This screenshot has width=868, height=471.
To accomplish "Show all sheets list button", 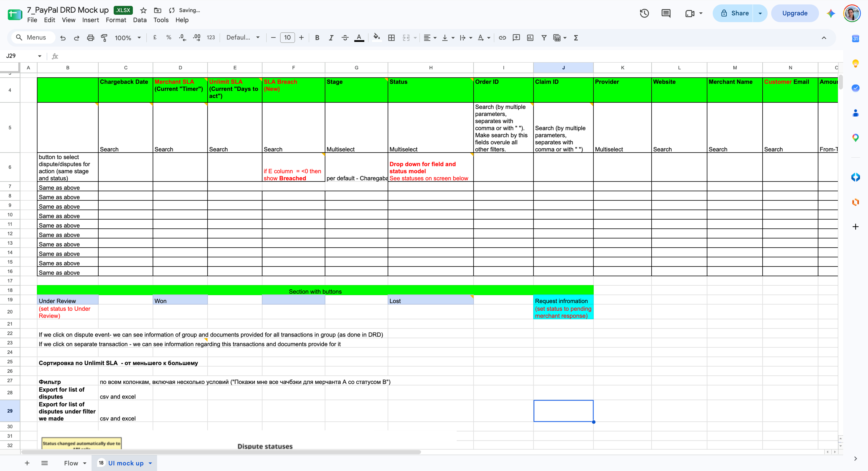I will pyautogui.click(x=45, y=463).
